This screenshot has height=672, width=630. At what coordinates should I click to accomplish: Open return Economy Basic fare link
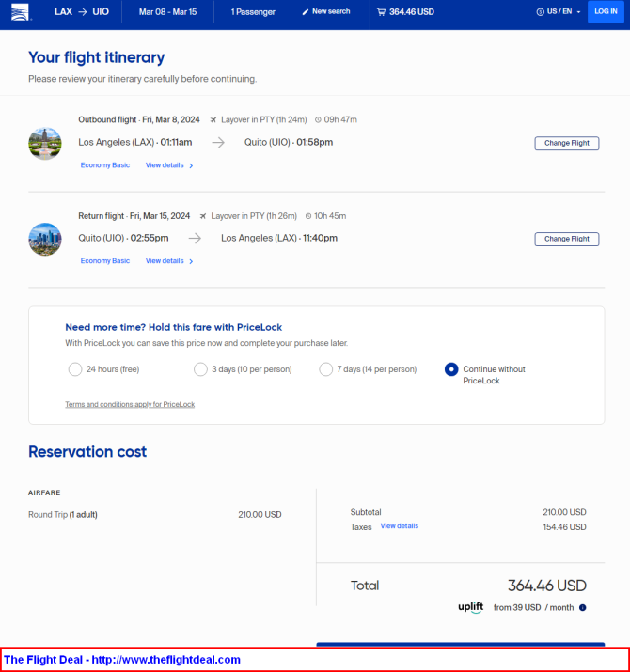click(x=105, y=261)
